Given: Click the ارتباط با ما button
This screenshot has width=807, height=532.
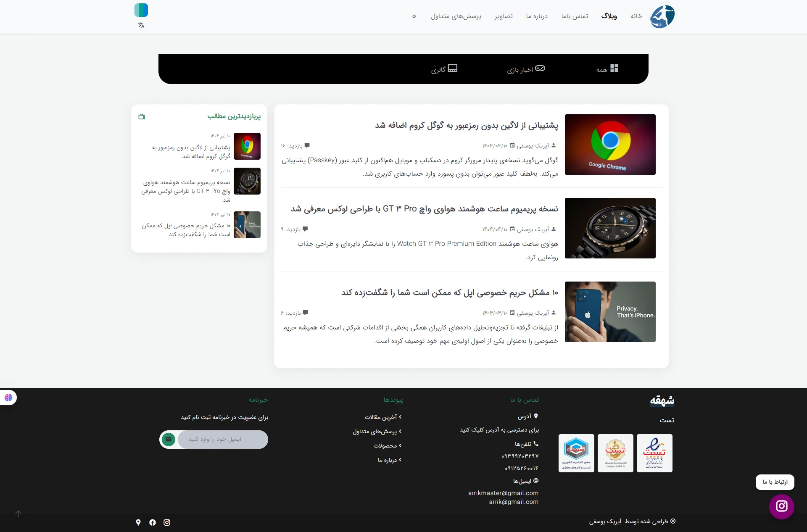Looking at the screenshot, I should coord(775,482).
